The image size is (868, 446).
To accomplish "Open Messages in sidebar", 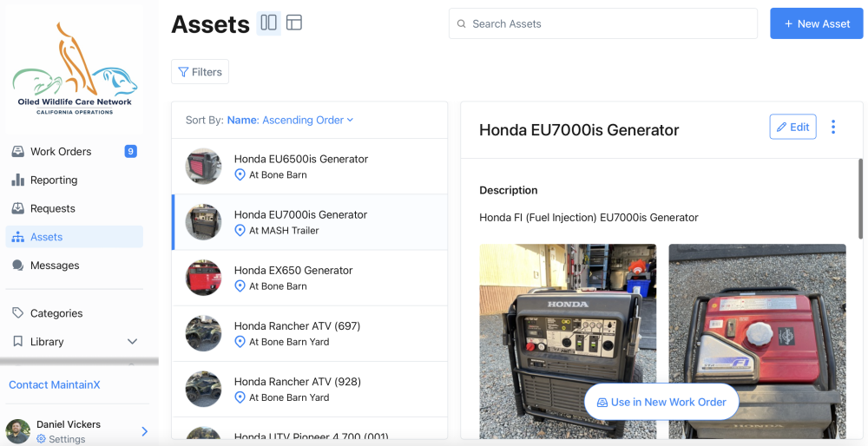I will coord(74,266).
